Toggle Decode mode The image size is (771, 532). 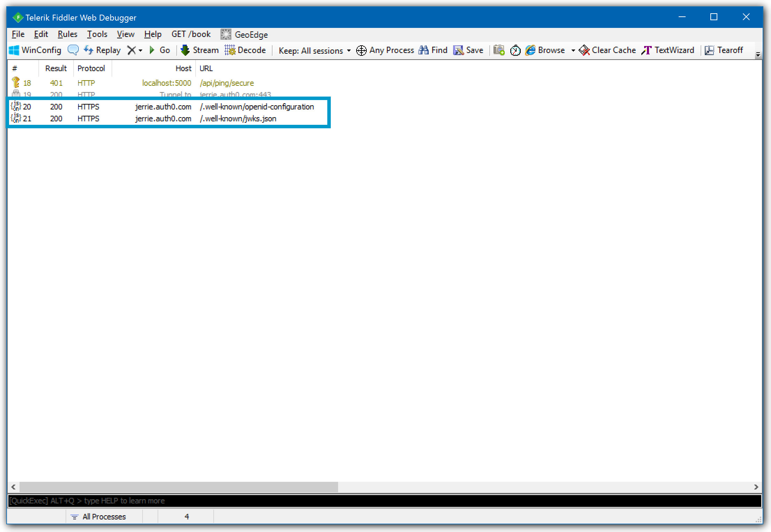(x=245, y=50)
